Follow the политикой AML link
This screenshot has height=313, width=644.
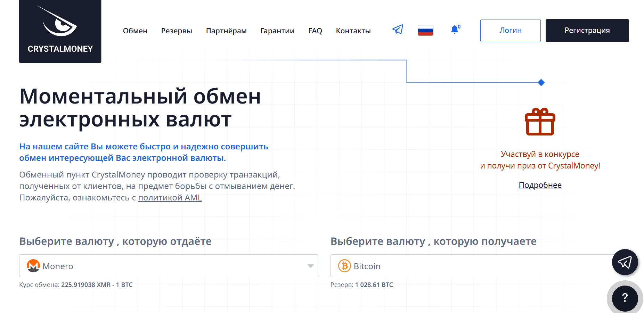tap(170, 198)
